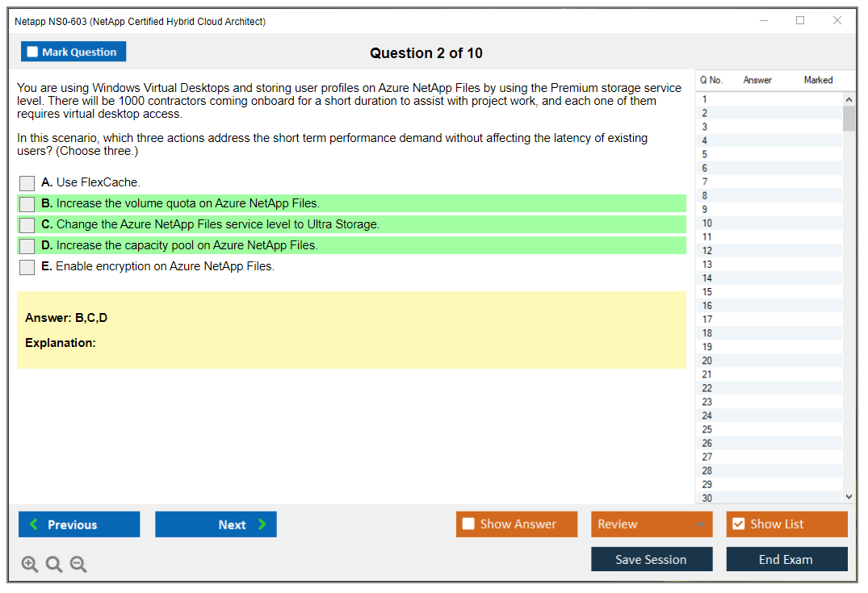The height and width of the screenshot is (593, 868).
Task: Select answer D increase capacity pool
Action: coord(27,246)
